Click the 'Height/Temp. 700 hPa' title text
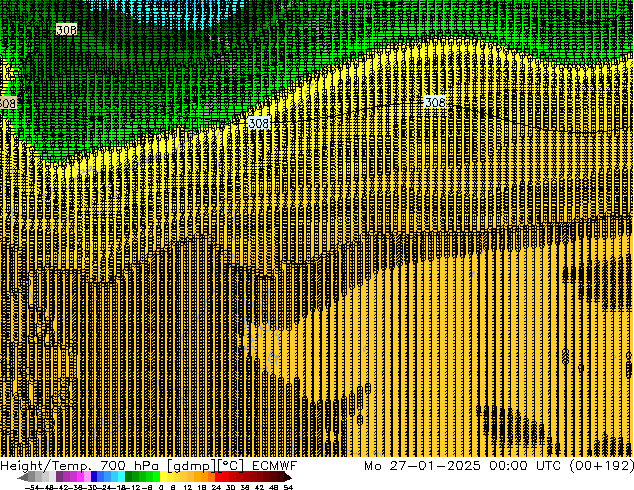 coord(80,466)
